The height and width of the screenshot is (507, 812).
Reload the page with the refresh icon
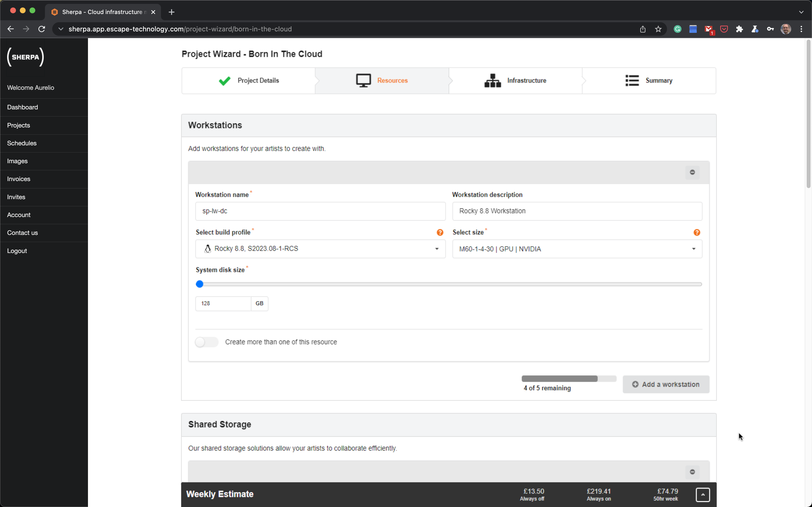(42, 29)
